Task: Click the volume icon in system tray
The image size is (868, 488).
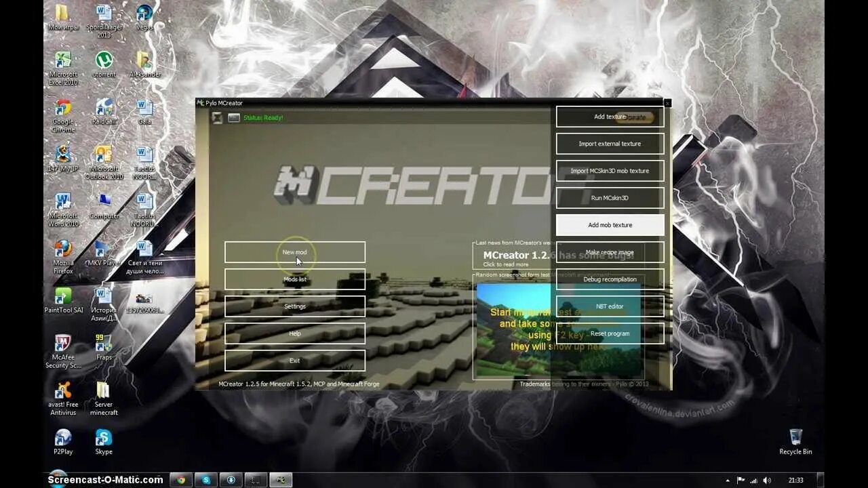Action: (x=766, y=480)
